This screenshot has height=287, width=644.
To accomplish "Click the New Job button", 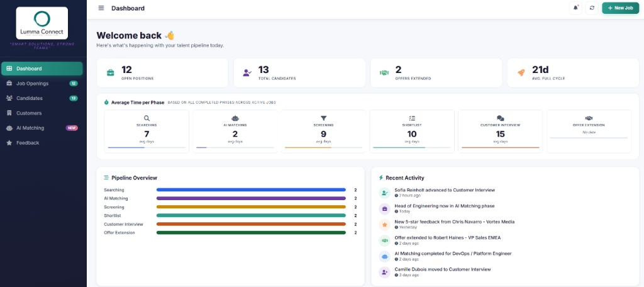I will tap(621, 8).
